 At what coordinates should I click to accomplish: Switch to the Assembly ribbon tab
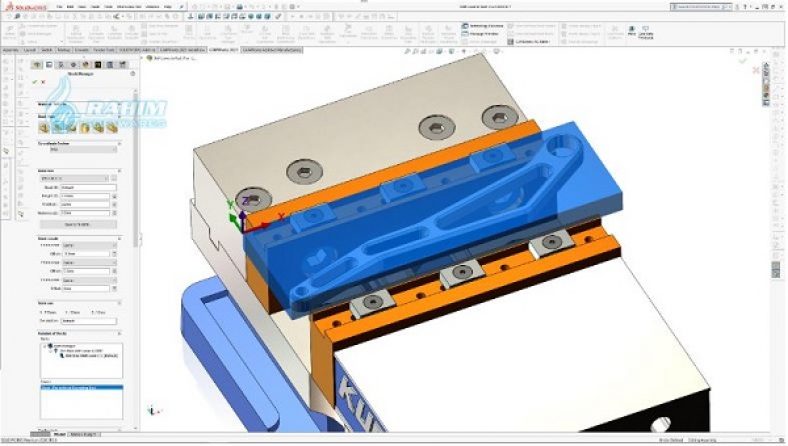coord(11,50)
